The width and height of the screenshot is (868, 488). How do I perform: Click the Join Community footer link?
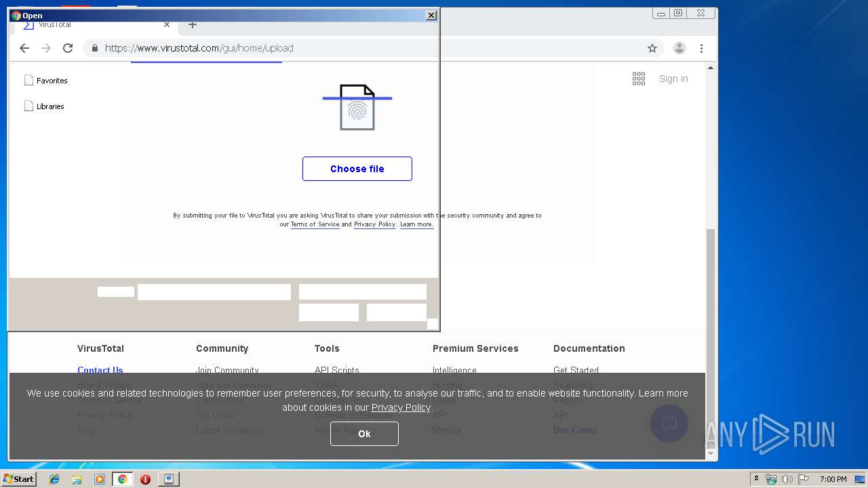click(227, 370)
